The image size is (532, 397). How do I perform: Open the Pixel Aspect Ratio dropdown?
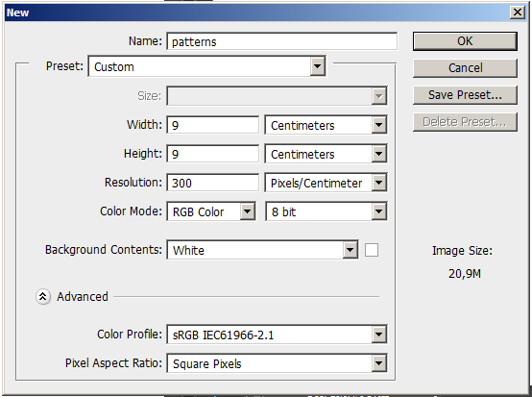[x=277, y=363]
